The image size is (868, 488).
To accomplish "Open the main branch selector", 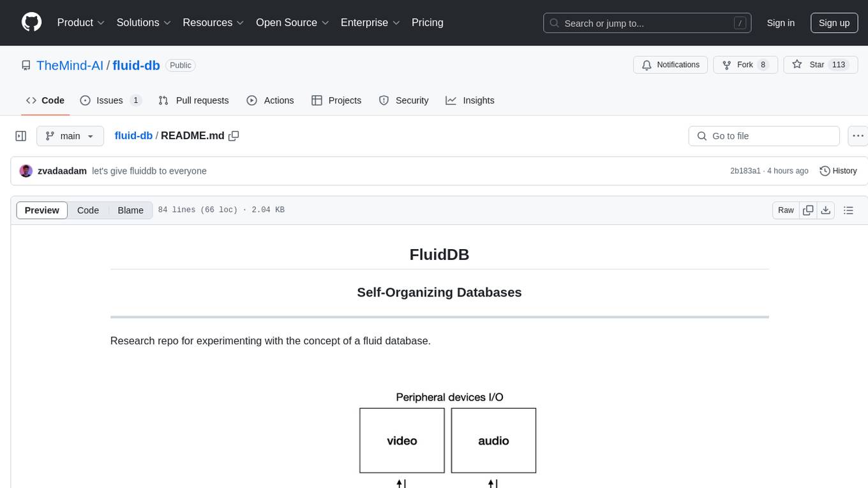I will [70, 136].
